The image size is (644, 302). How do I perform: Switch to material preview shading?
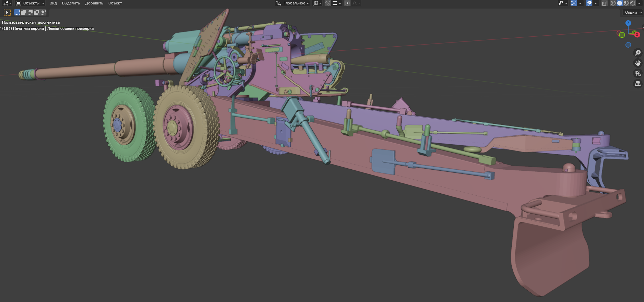point(626,3)
